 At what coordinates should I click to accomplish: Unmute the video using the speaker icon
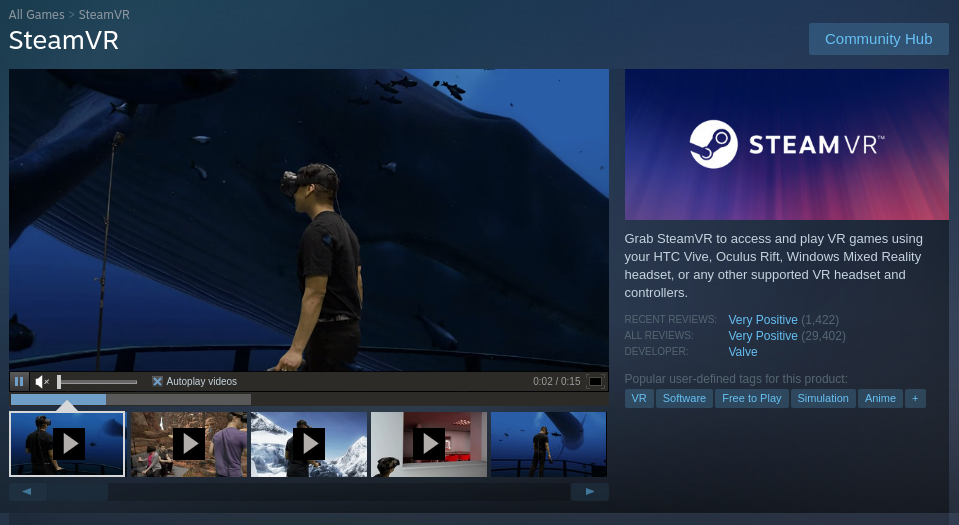click(42, 381)
